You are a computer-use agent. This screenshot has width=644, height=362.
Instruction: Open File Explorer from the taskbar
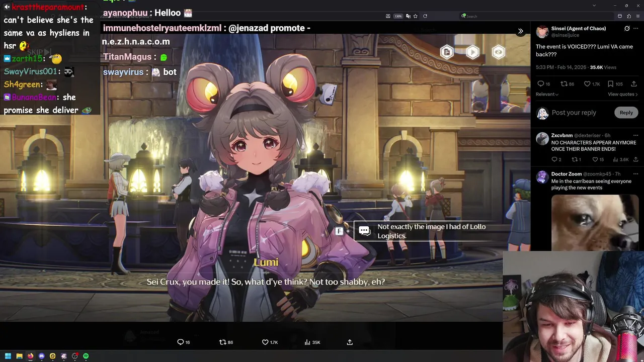(19, 356)
